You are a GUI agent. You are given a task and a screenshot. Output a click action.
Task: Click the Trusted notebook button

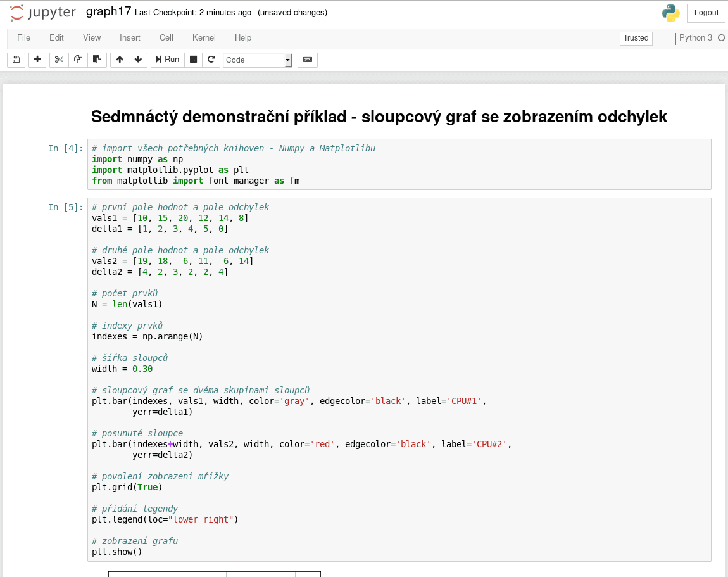636,38
